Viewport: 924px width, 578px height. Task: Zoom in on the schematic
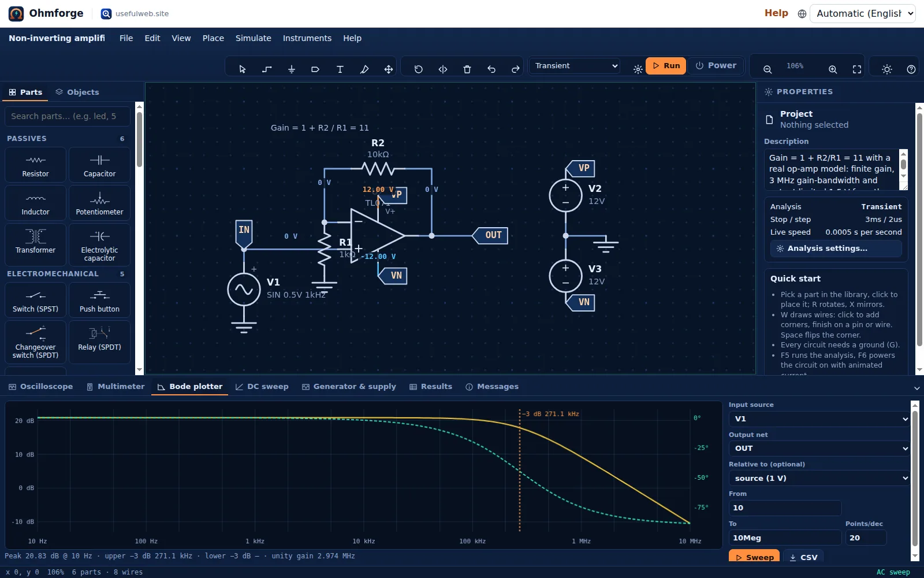click(x=833, y=69)
